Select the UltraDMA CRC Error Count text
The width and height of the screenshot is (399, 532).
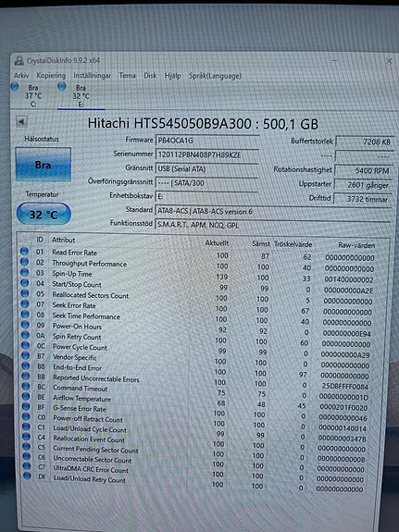[x=91, y=470]
